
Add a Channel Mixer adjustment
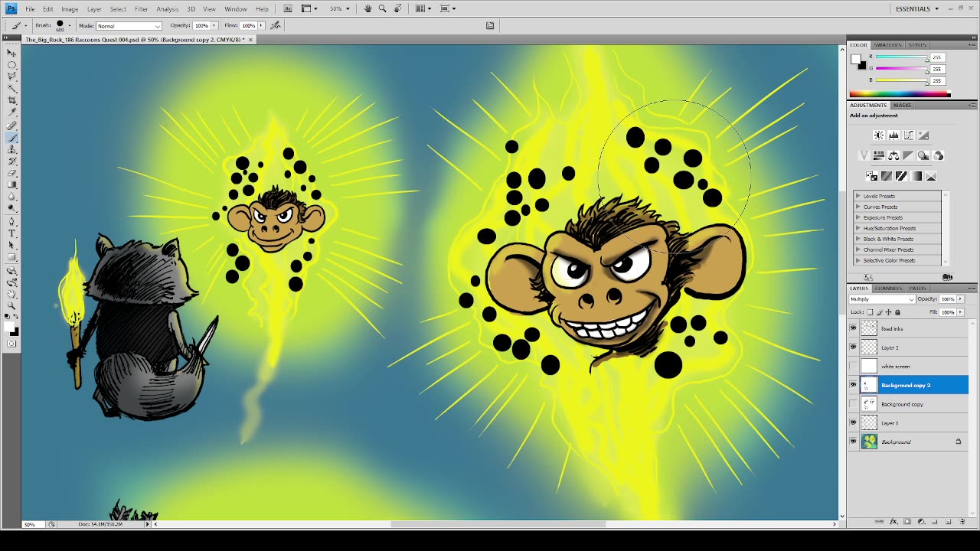(x=939, y=155)
